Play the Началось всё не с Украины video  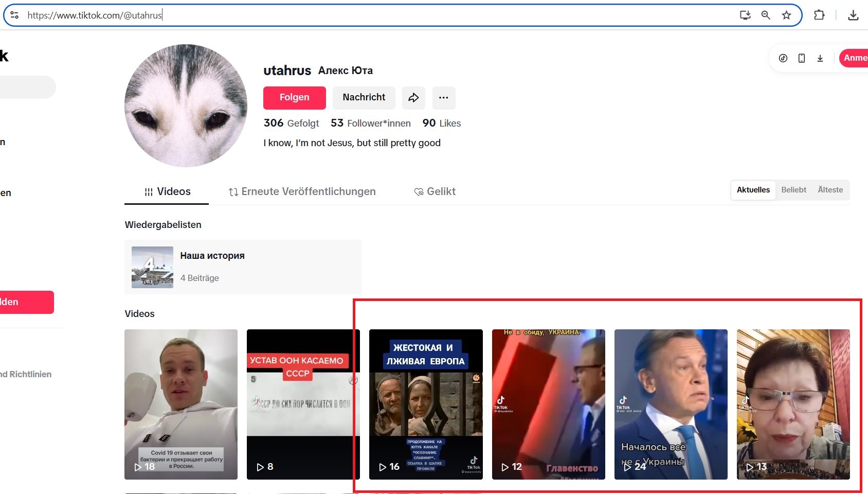(671, 404)
